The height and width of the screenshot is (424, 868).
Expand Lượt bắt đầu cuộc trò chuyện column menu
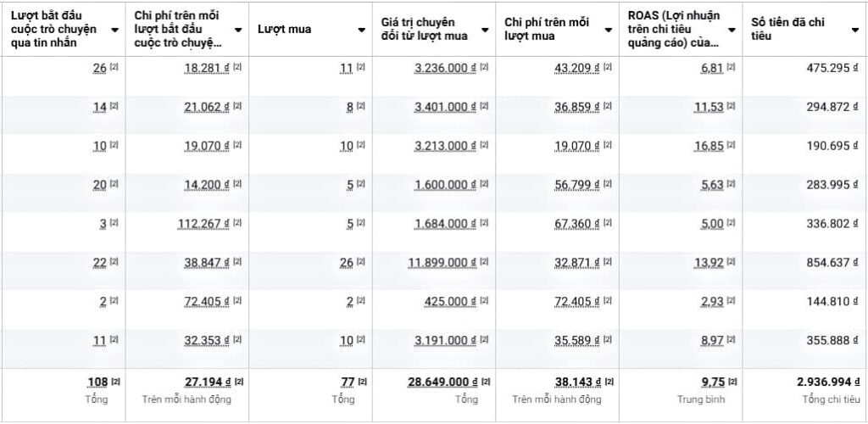coord(114,30)
